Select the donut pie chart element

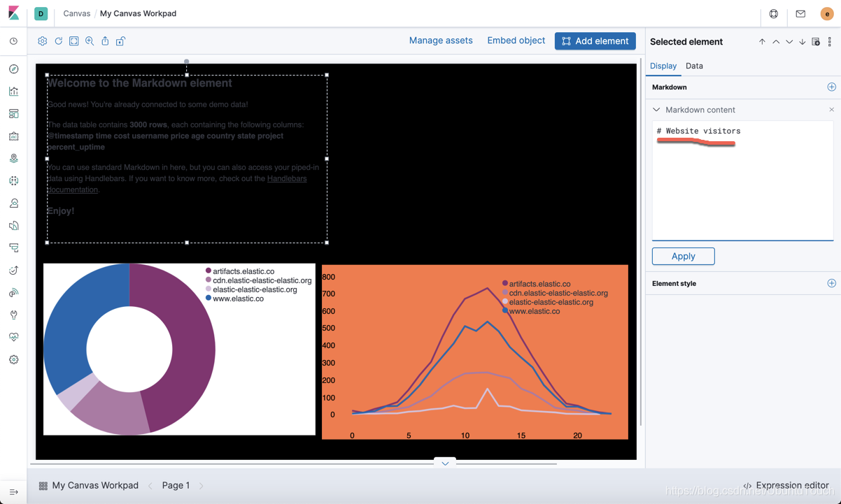(x=179, y=350)
